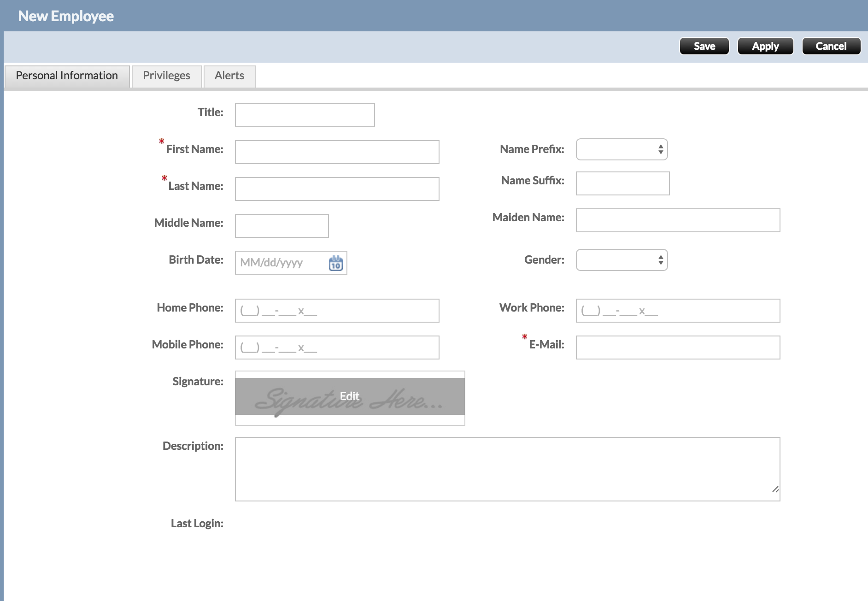
Task: Click the Middle Name input
Action: coord(282,226)
